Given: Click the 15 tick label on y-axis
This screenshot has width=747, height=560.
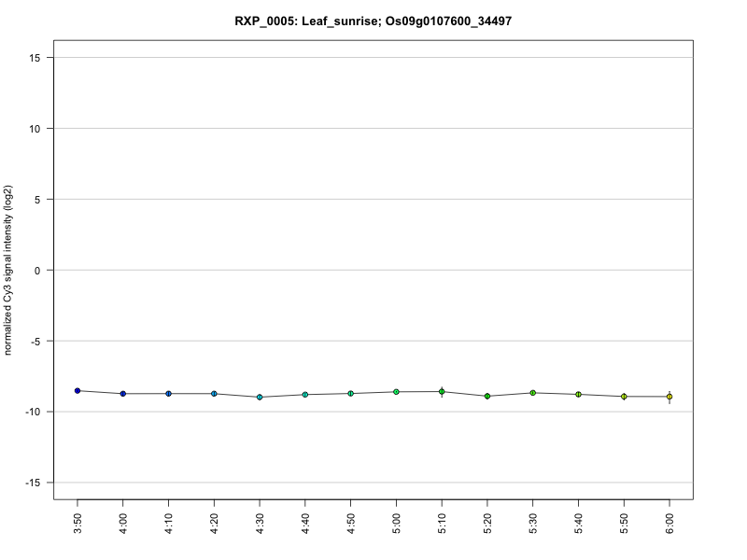Looking at the screenshot, I should click(x=35, y=58).
